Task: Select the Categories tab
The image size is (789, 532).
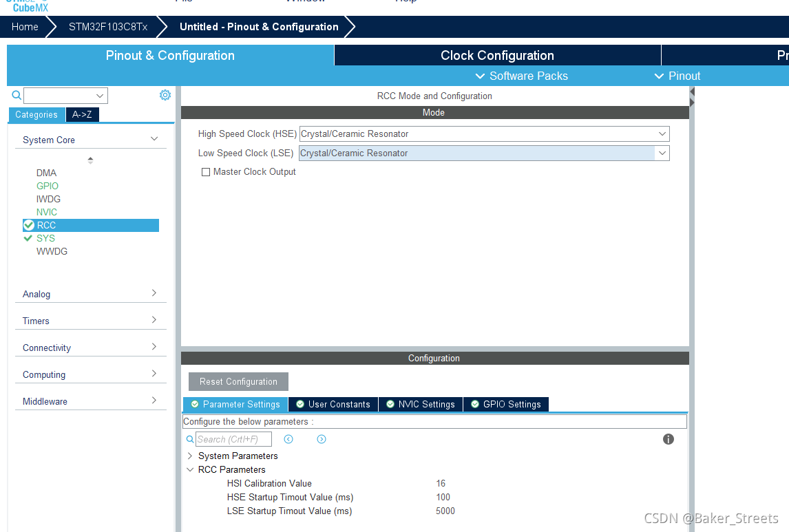Action: tap(36, 115)
